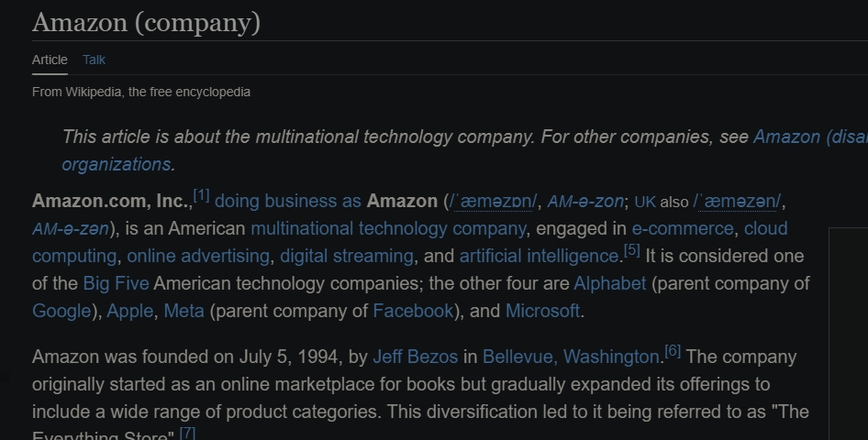Open citation reference 1

click(202, 195)
